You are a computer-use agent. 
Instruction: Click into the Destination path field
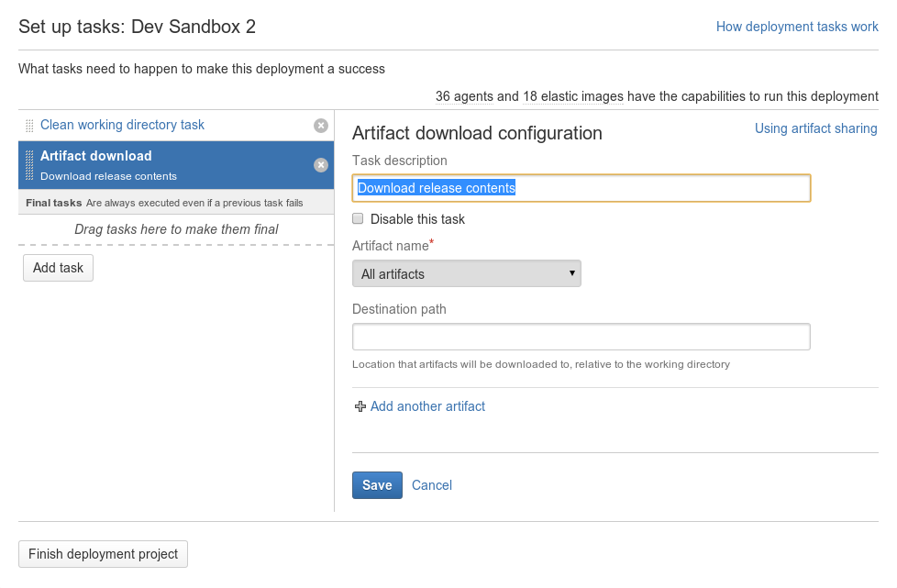581,337
